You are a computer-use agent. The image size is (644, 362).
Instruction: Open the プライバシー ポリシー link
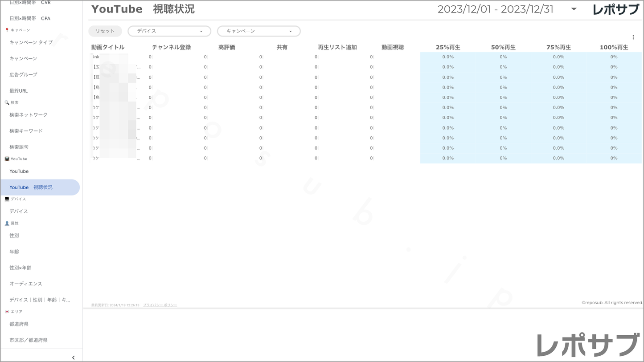[x=160, y=305]
